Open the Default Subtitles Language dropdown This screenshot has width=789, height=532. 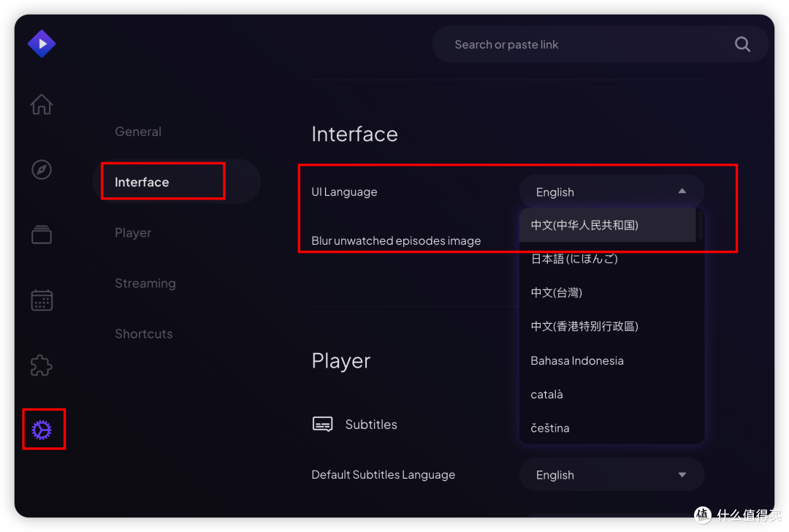[611, 474]
